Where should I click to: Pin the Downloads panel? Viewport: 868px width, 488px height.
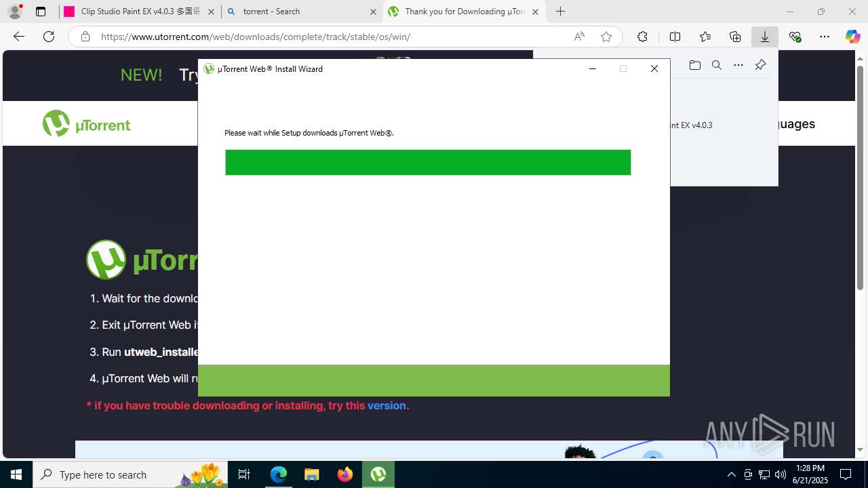(x=760, y=65)
